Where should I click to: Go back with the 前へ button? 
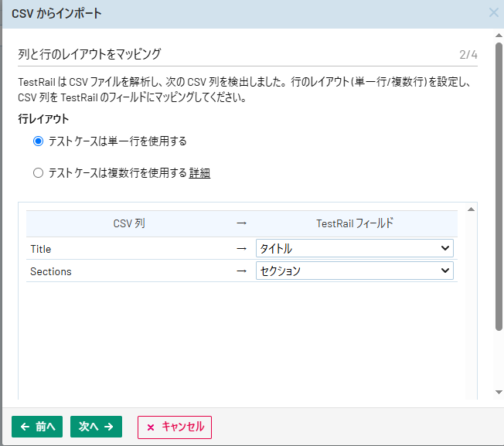[x=37, y=427]
